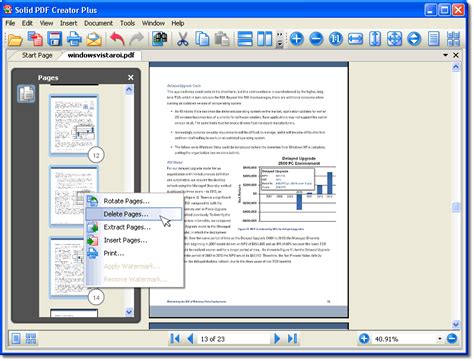Screen dimensions: 474x361
Task: Click the document vertical scrollbar thumb
Action: [456, 207]
